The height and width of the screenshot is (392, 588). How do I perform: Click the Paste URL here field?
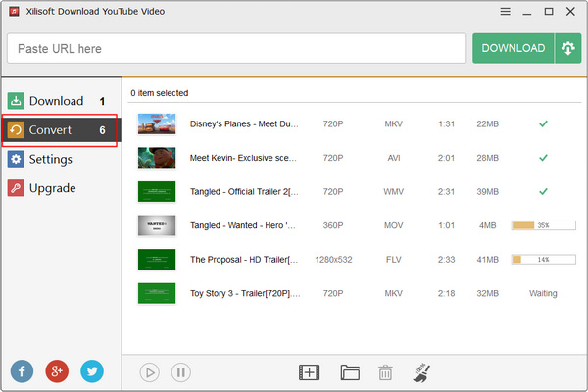236,48
